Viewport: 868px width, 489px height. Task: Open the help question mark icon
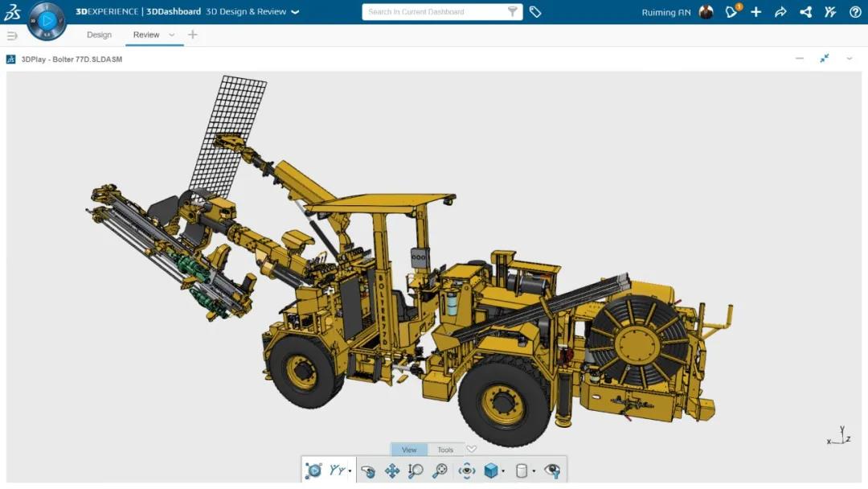click(x=855, y=11)
